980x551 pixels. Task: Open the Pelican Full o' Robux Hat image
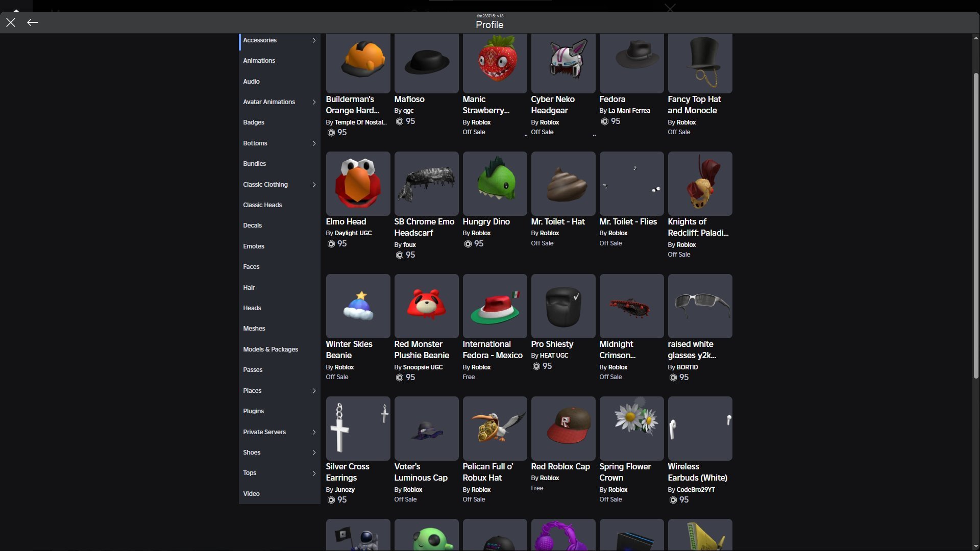495,429
